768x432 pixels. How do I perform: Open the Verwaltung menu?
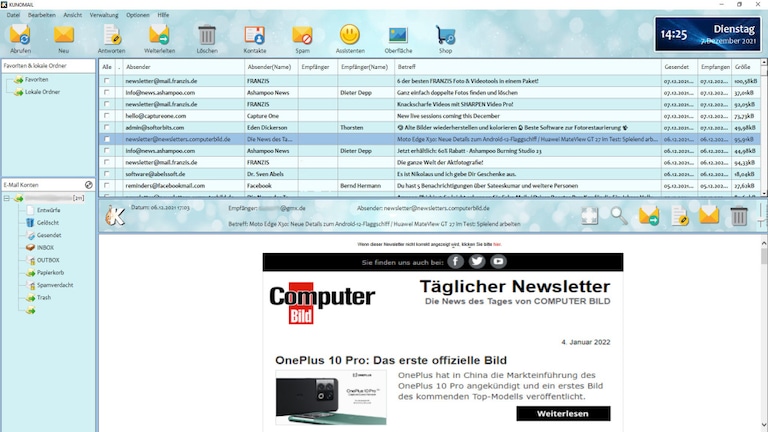(x=103, y=15)
